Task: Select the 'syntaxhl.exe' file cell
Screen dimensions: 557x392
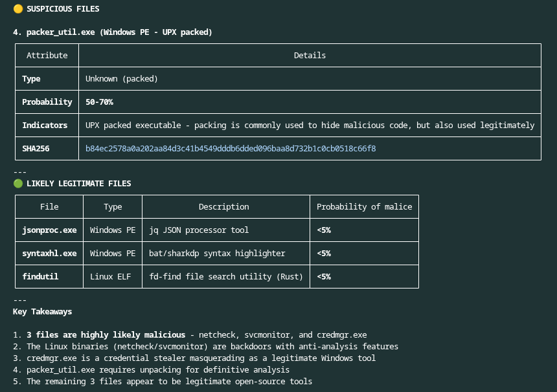Action: tap(49, 254)
